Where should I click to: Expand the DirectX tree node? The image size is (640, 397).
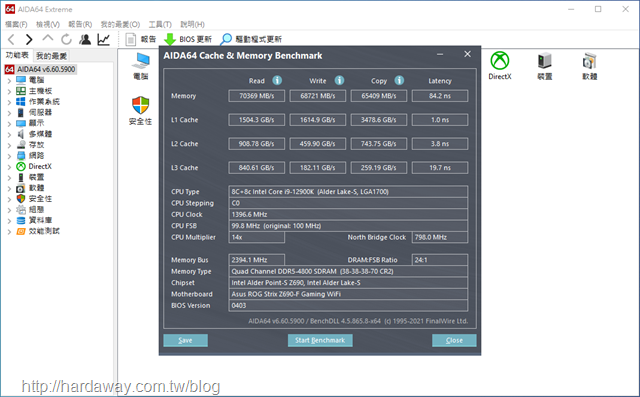9,166
